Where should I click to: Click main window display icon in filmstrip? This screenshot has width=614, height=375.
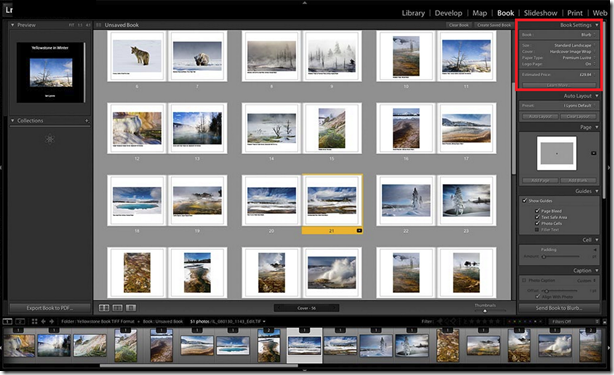[x=7, y=321]
